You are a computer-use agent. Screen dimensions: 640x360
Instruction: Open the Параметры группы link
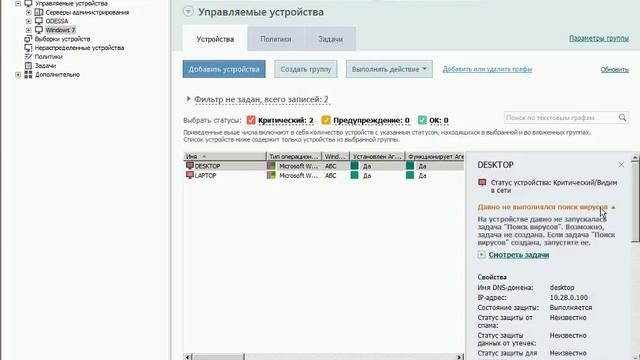point(599,38)
